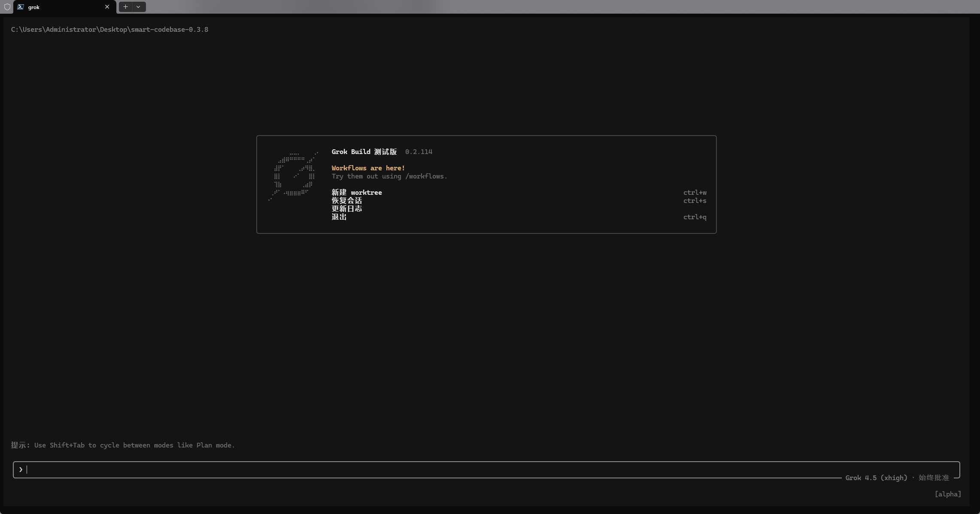
Task: Click the [alpha] status label
Action: [948, 494]
